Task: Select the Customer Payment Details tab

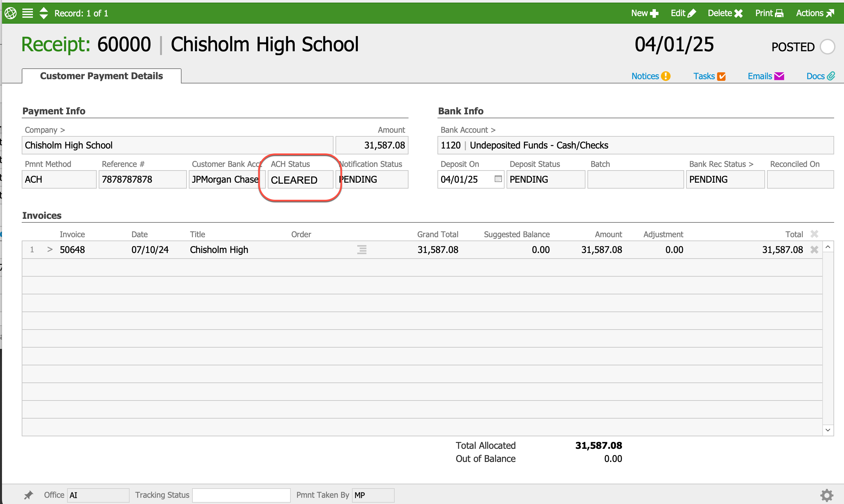Action: pos(101,76)
